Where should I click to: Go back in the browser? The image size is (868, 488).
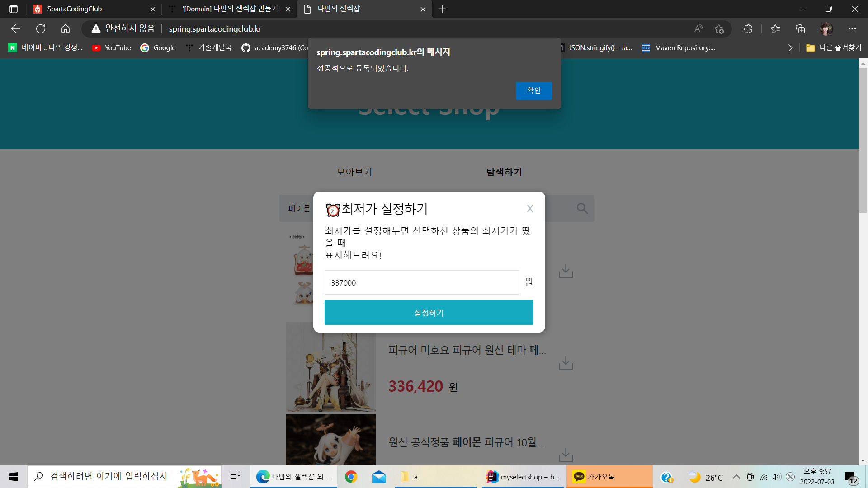[16, 29]
